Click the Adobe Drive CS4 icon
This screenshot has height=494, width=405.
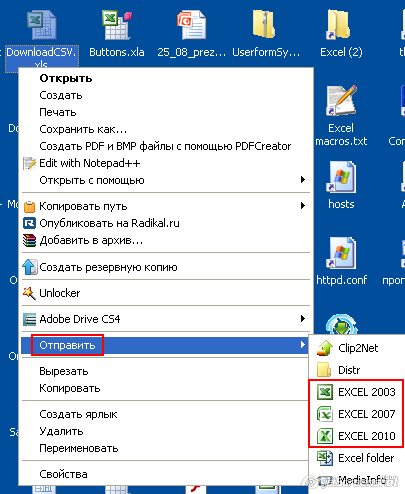pyautogui.click(x=29, y=319)
